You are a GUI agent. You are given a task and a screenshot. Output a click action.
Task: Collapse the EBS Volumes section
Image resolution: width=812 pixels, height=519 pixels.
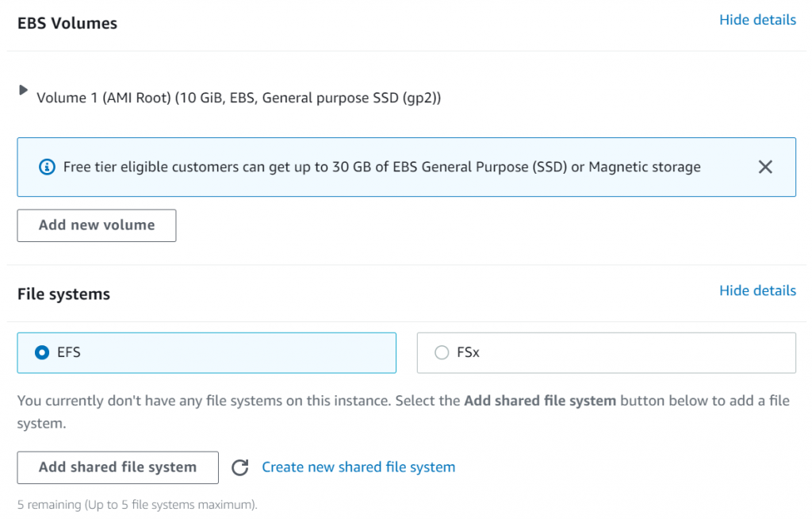[757, 19]
